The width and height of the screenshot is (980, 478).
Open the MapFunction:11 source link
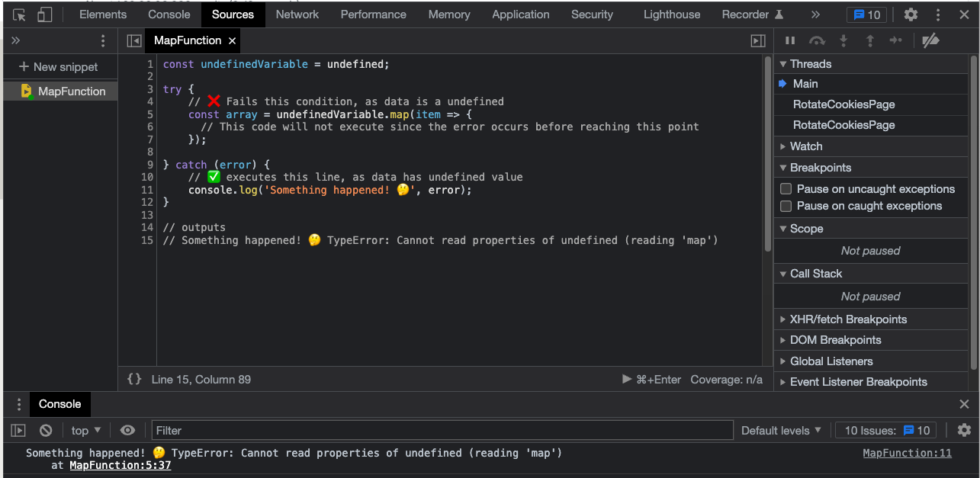pyautogui.click(x=907, y=453)
